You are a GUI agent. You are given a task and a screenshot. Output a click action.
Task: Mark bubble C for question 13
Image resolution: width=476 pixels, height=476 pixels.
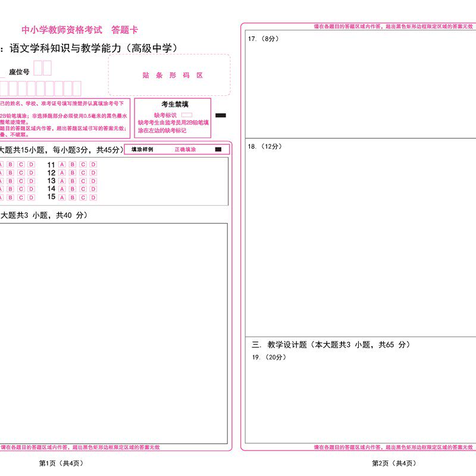[83, 181]
